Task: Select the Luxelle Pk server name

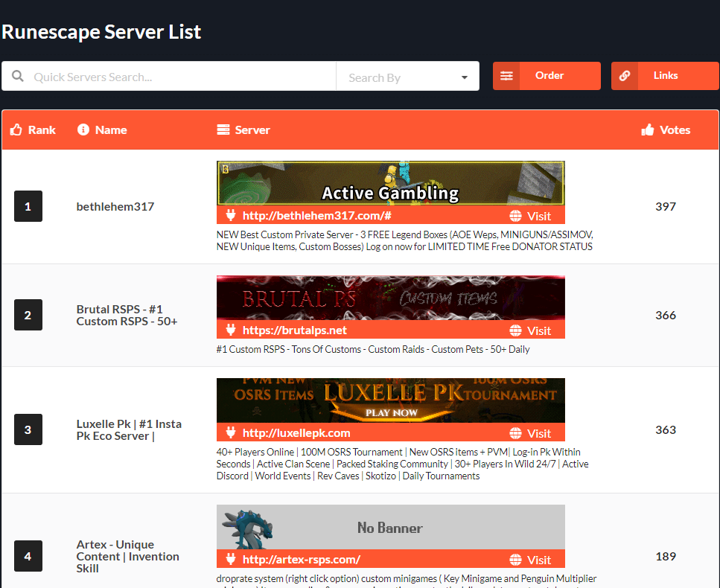Action: (129, 429)
